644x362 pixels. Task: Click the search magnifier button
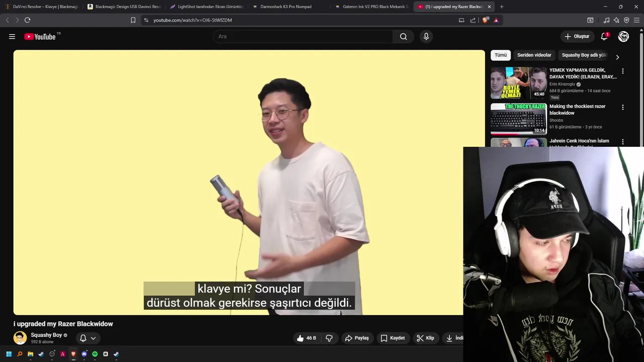[x=404, y=37]
